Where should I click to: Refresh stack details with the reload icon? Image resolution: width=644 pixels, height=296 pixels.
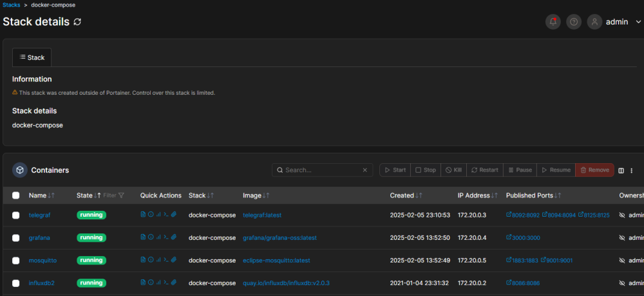pyautogui.click(x=77, y=22)
